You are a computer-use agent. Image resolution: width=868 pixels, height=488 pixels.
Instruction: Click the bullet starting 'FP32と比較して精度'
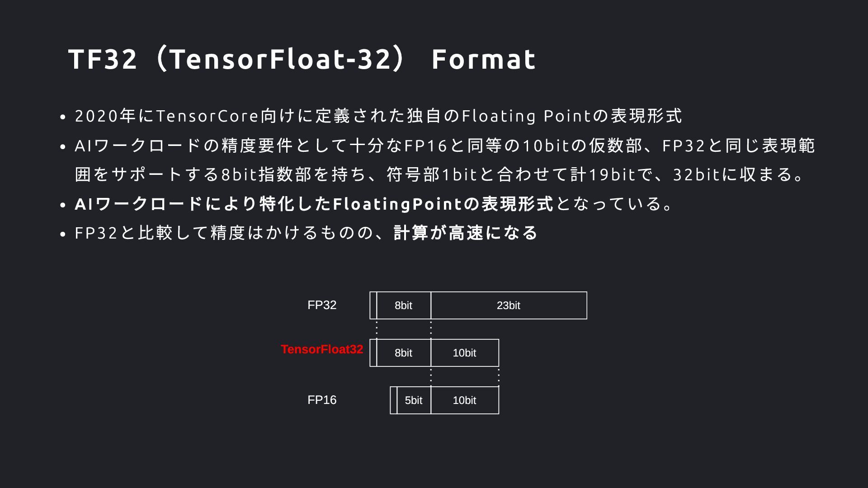306,233
